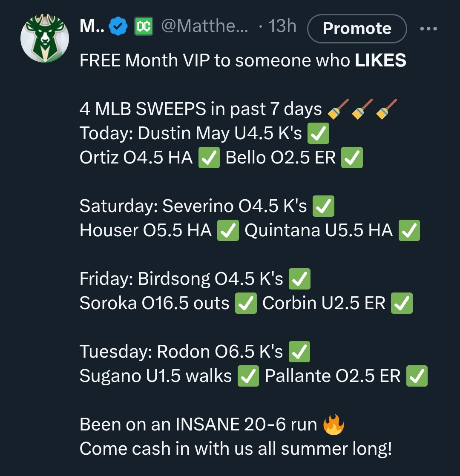Click checkmark next to Severino O4.5 K's
Viewport: 460px width, 476px height.
323,206
